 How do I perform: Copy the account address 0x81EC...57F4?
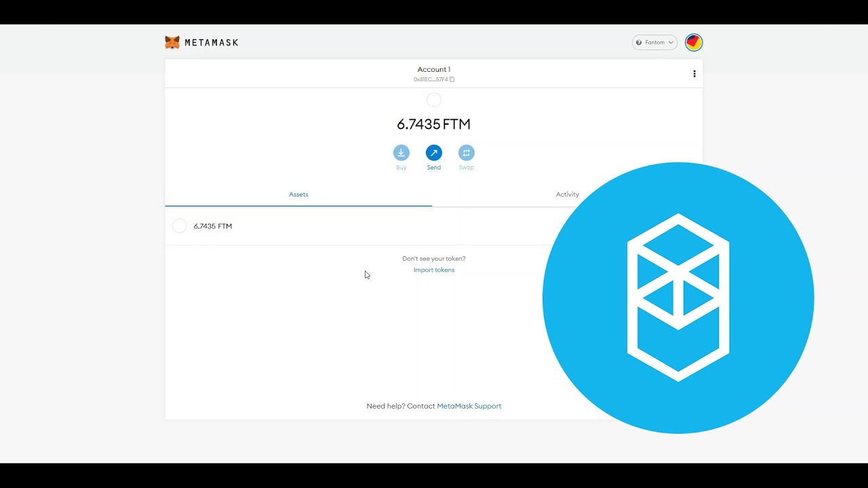tap(434, 79)
